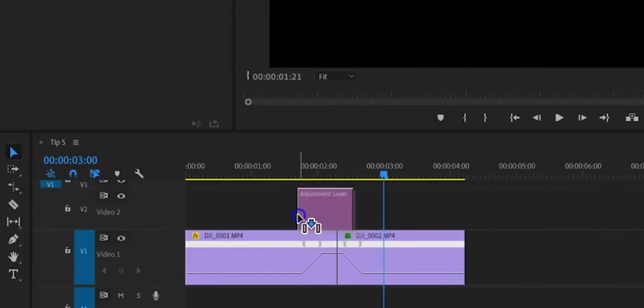644x308 pixels.
Task: Select the DJI_0001.MP4 clip
Action: pyautogui.click(x=261, y=257)
